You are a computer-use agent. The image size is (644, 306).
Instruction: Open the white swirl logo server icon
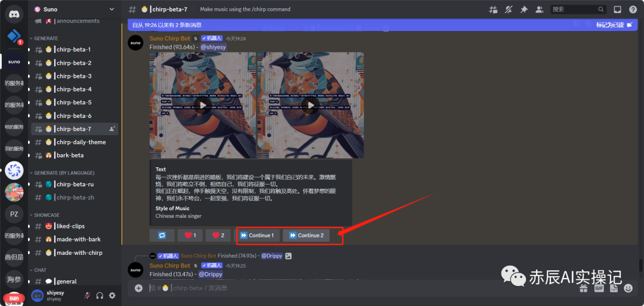[x=14, y=171]
